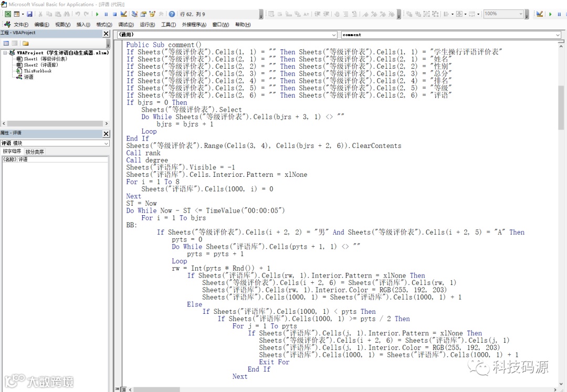
Task: Run the macro with the green play icon
Action: [x=97, y=14]
